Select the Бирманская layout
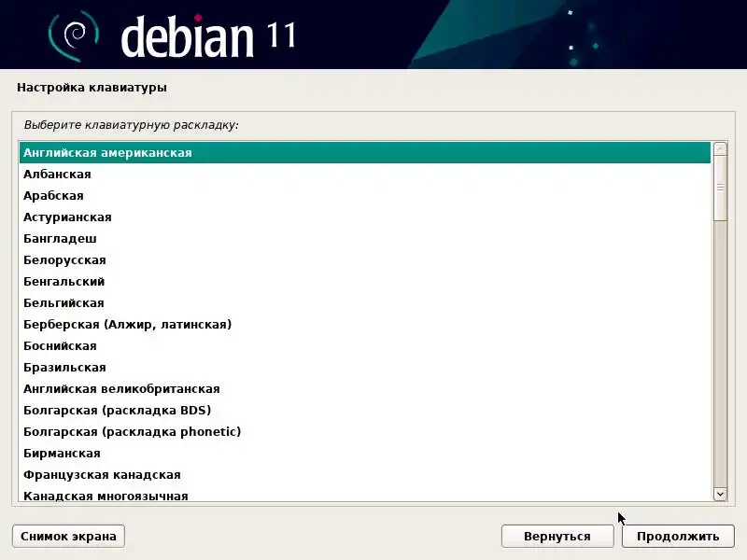Screen dimensions: 747x560 [365, 453]
